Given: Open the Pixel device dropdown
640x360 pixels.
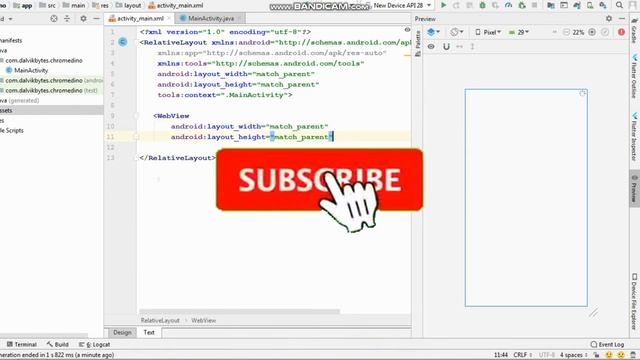Looking at the screenshot, I should (488, 32).
